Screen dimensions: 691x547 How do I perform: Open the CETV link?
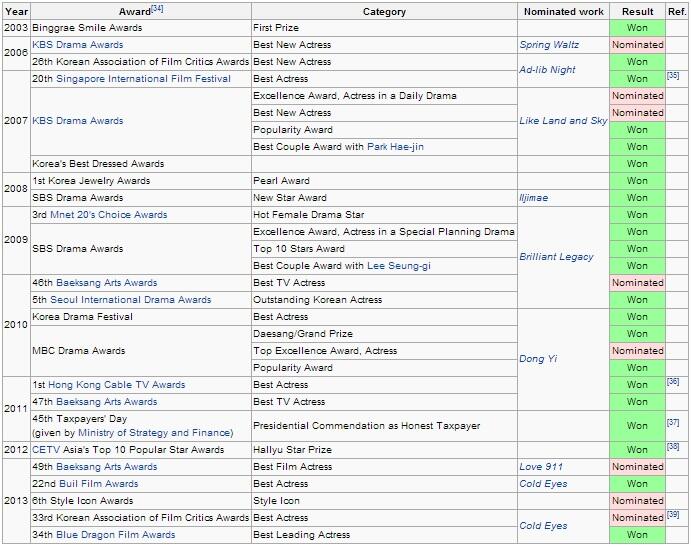coord(46,450)
